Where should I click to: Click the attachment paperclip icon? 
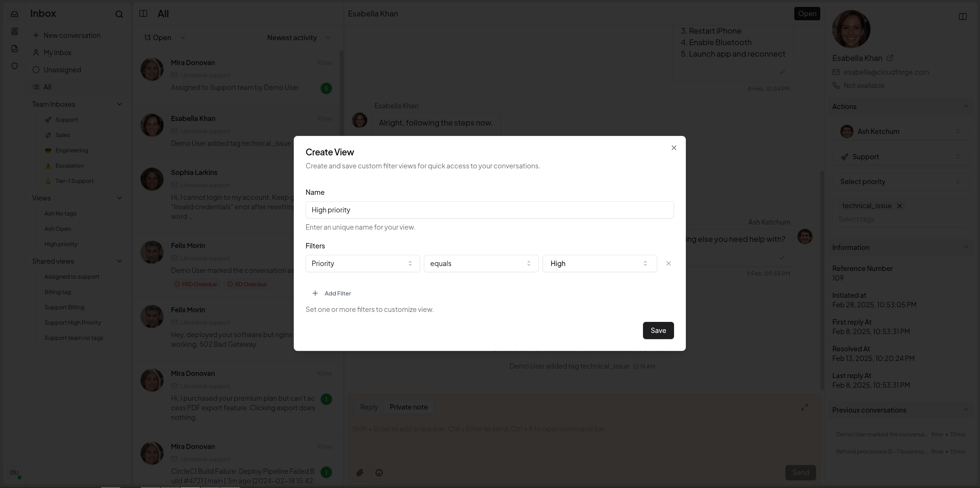coord(360,473)
